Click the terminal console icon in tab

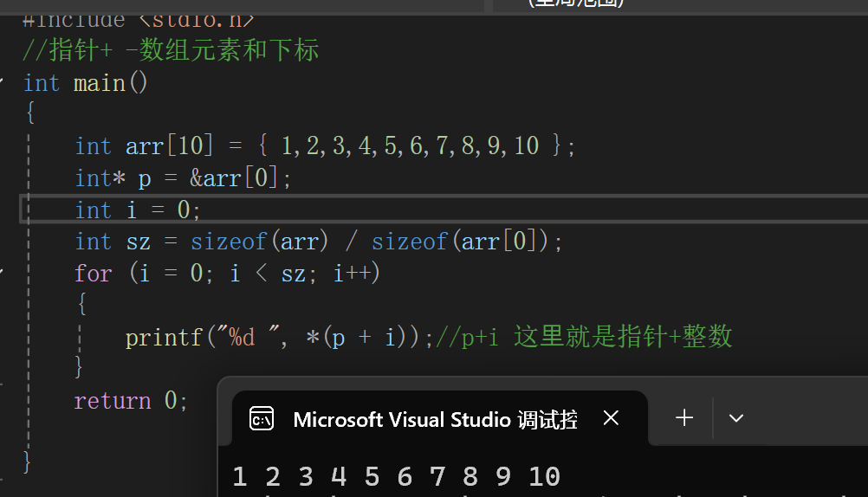[262, 419]
